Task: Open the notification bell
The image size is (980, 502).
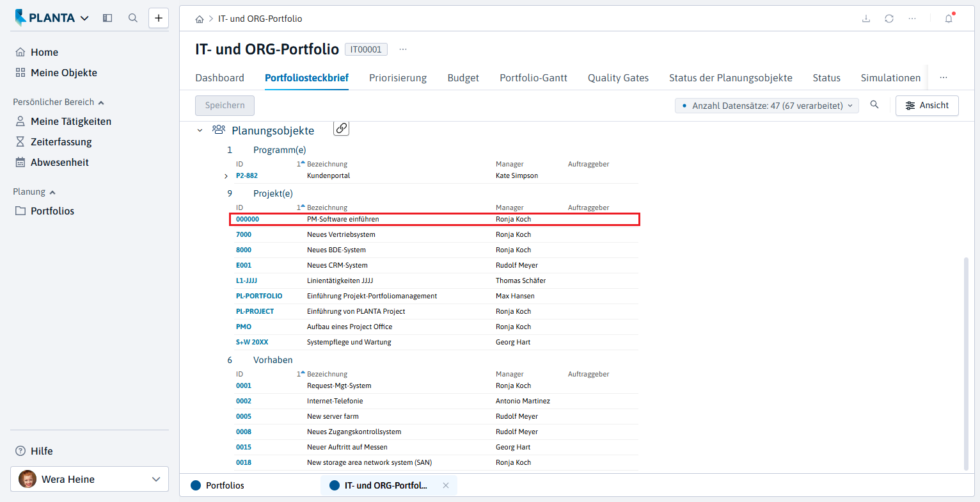Action: pos(949,19)
